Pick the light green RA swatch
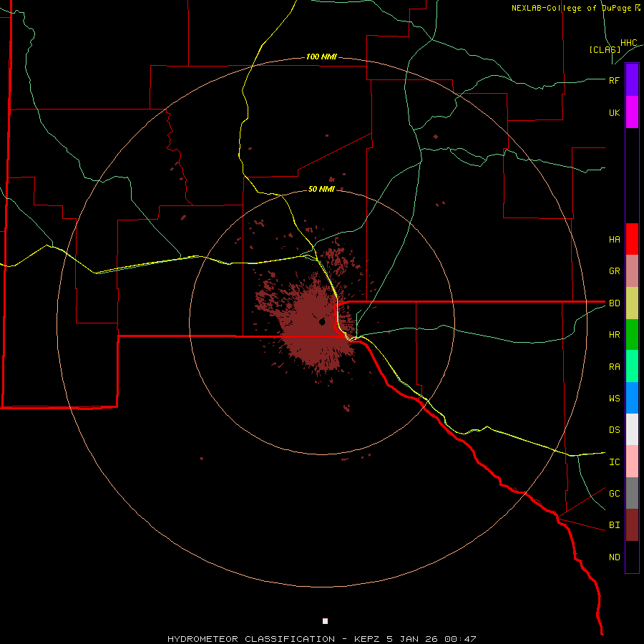The height and width of the screenshot is (644, 644). pyautogui.click(x=632, y=366)
